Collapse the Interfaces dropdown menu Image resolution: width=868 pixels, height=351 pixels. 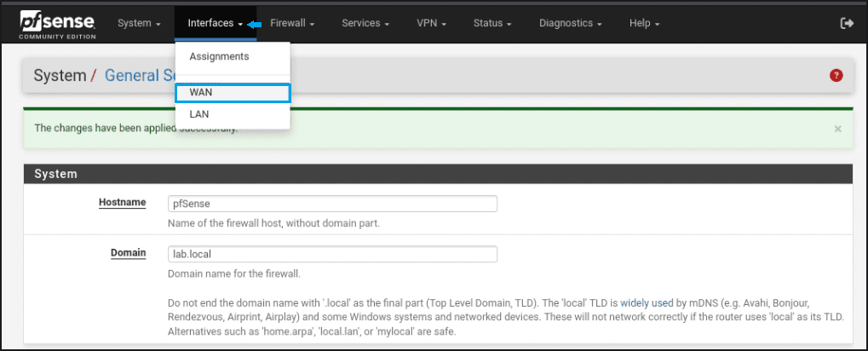(216, 23)
